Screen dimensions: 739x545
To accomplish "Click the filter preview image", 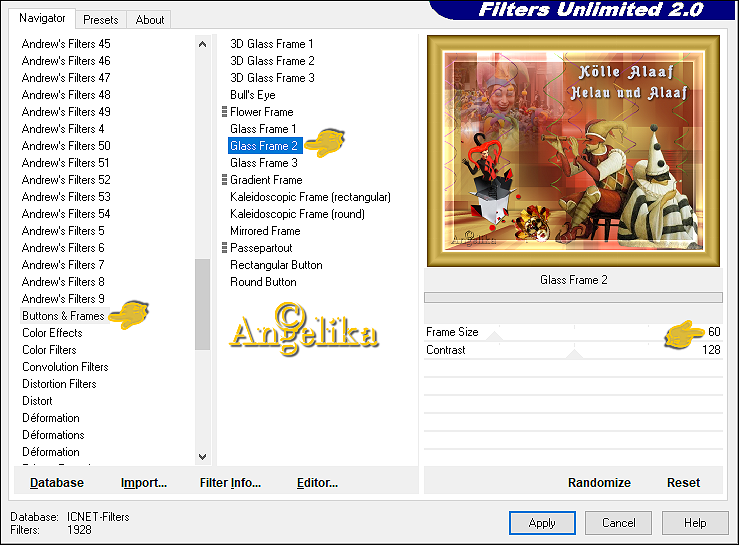I will pyautogui.click(x=573, y=151).
